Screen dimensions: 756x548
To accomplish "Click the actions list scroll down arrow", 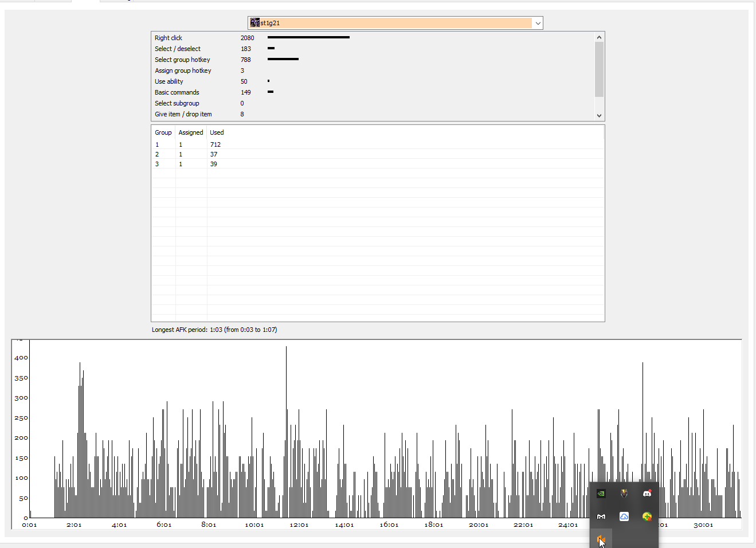I will 599,115.
